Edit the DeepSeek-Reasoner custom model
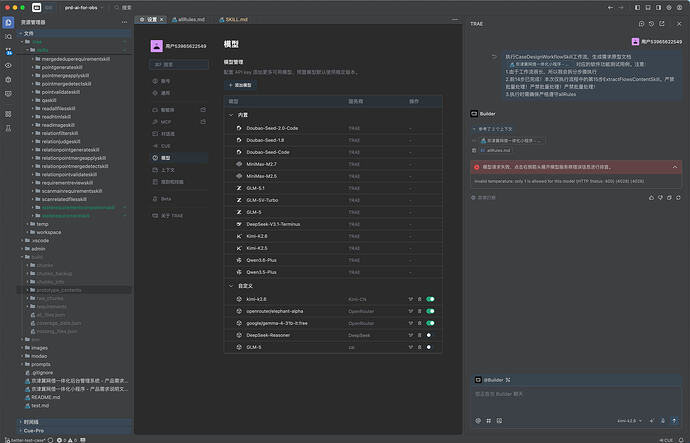Image resolution: width=690 pixels, height=443 pixels. pyautogui.click(x=411, y=335)
